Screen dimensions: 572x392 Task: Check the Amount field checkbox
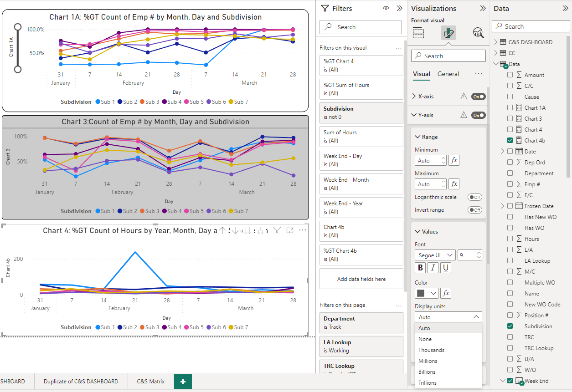(x=510, y=75)
